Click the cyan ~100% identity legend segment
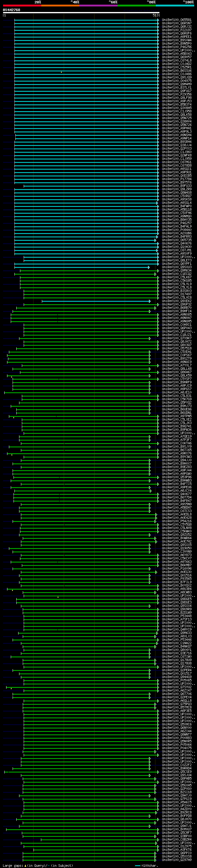This screenshot has height=868, width=197. (175, 6)
